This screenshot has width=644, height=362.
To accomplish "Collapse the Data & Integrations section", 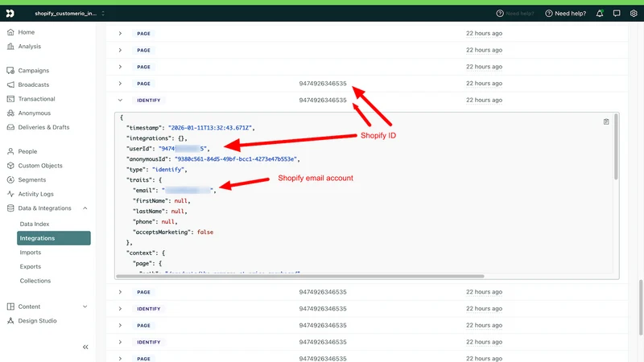I will [85, 208].
